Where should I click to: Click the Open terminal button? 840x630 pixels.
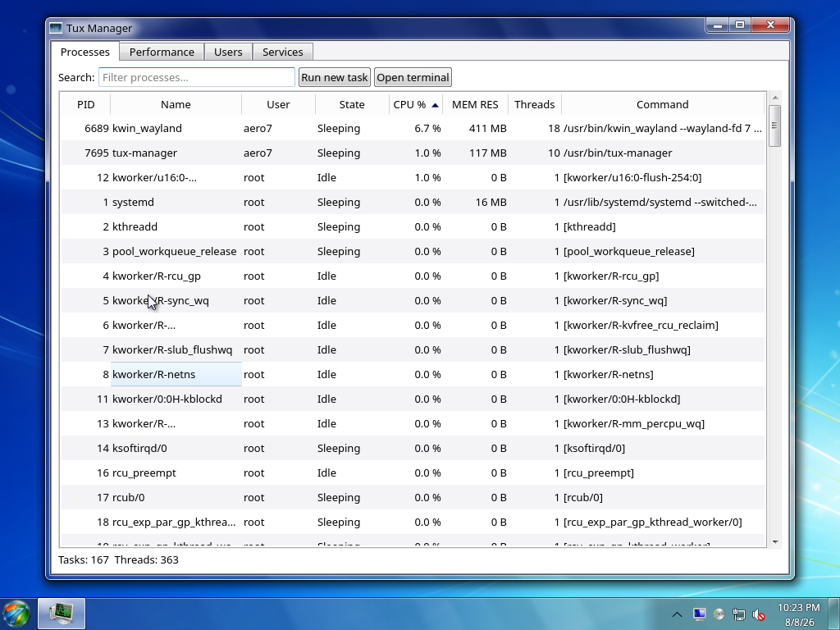(x=413, y=77)
